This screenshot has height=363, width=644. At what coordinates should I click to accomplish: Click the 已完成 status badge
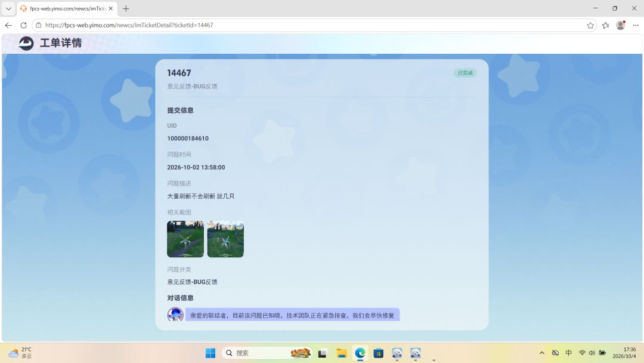coord(465,73)
